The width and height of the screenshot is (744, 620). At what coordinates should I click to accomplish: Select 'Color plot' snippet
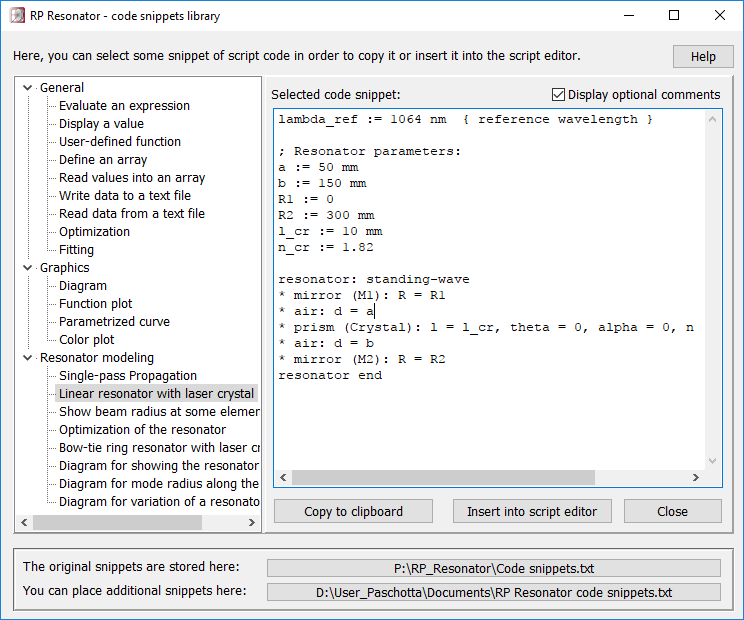click(x=86, y=340)
